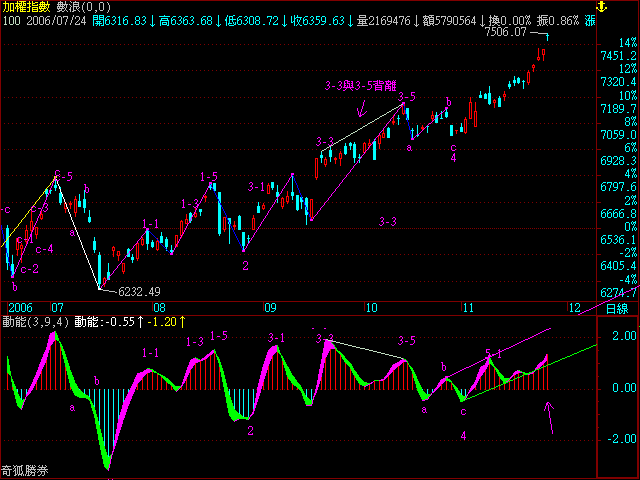Viewport: 640px width, 480px height.
Task: Open the 日線 period selector
Action: (618, 308)
